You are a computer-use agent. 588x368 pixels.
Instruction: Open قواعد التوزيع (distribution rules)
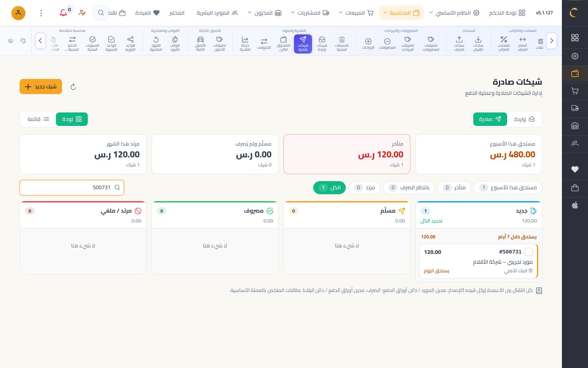(x=130, y=44)
